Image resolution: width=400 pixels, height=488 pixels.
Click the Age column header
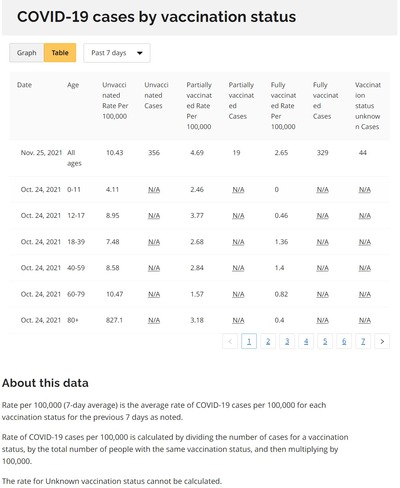coord(73,85)
